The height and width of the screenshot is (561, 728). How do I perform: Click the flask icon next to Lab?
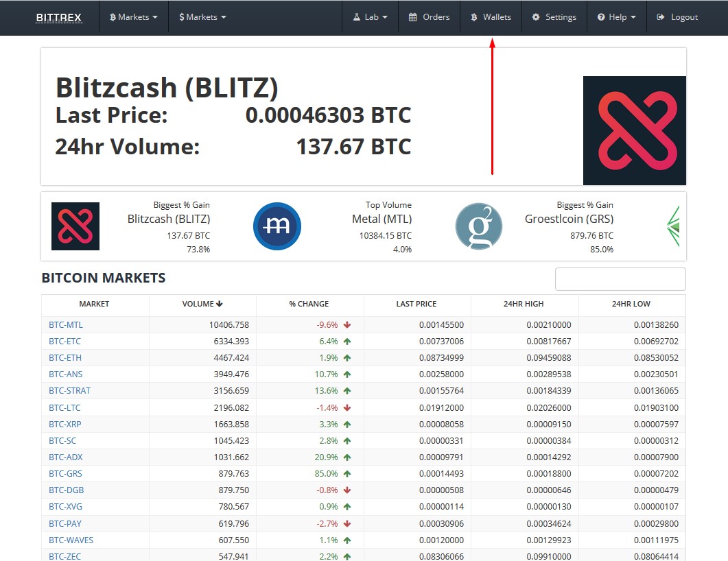(357, 17)
